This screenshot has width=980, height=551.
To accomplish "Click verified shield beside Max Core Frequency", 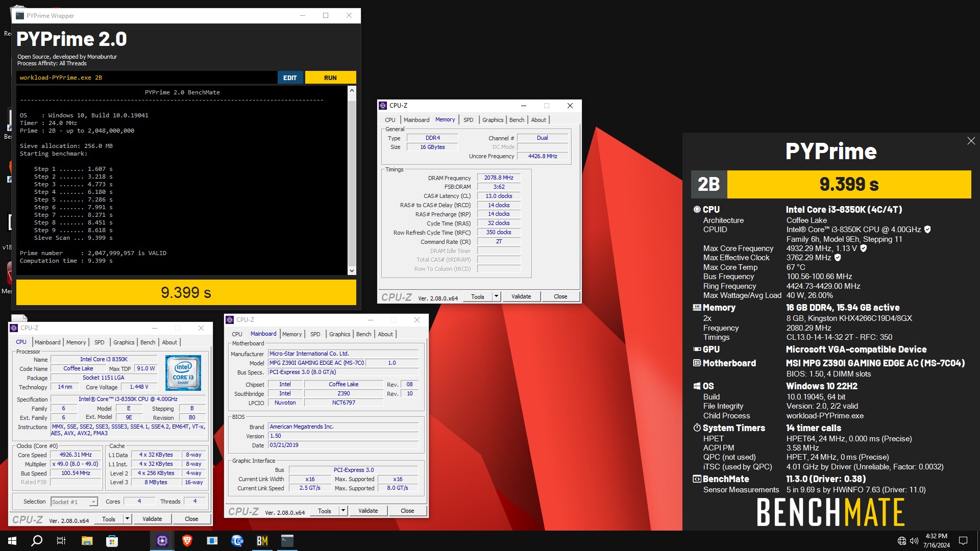I will click(x=864, y=248).
